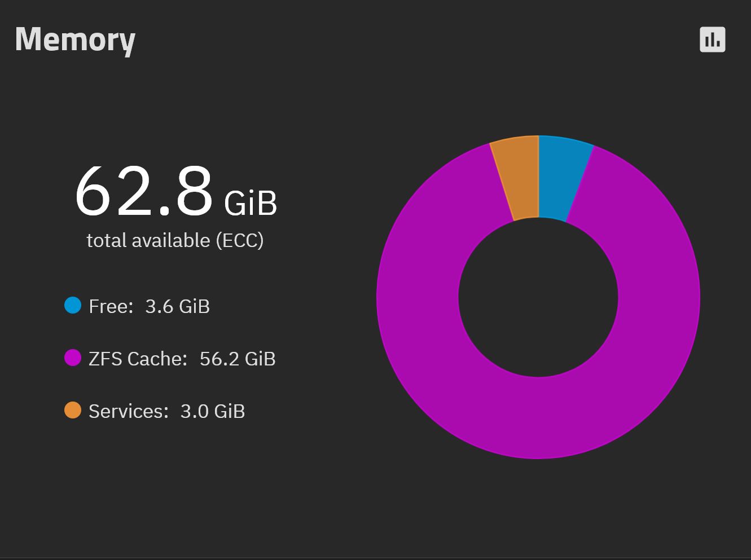The width and height of the screenshot is (751, 560).
Task: Open the memory reports chart icon
Action: pos(712,39)
